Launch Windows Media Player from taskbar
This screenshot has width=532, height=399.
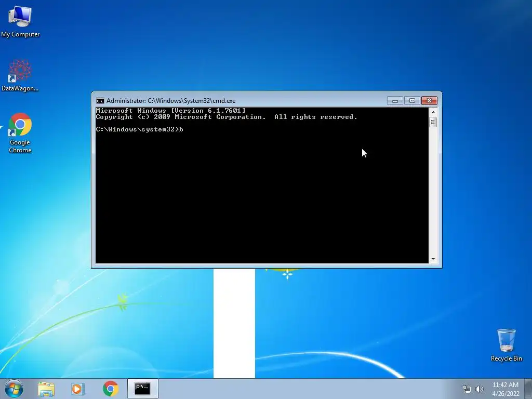point(78,389)
